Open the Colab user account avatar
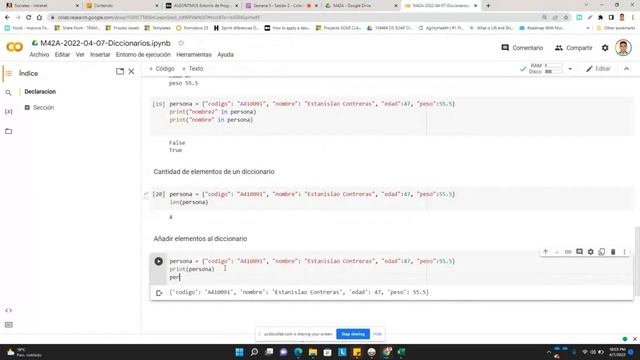The height and width of the screenshot is (360, 640). coord(623,48)
